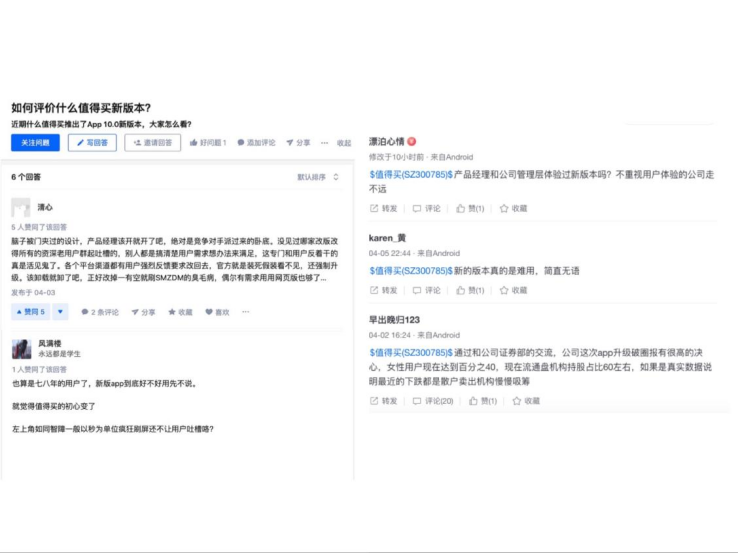
Task: Collapse question details with 收起
Action: tap(343, 143)
